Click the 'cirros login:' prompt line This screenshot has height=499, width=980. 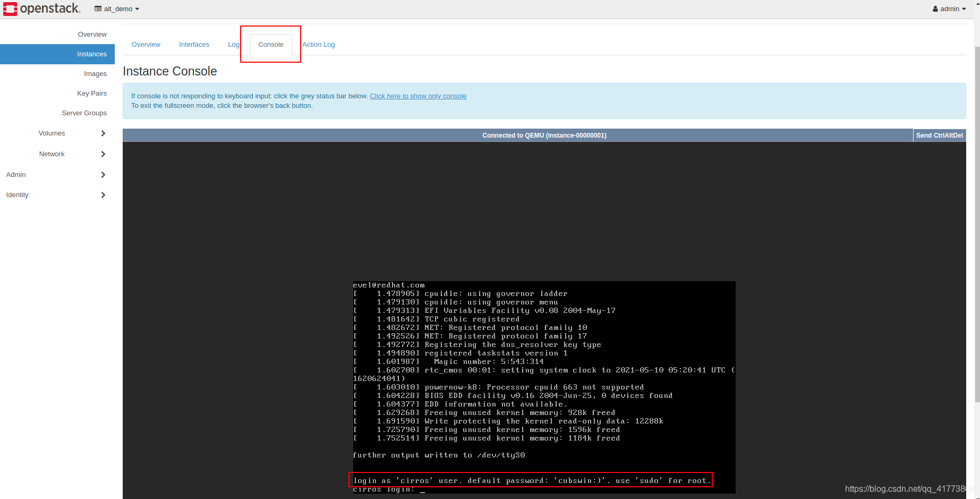(389, 489)
